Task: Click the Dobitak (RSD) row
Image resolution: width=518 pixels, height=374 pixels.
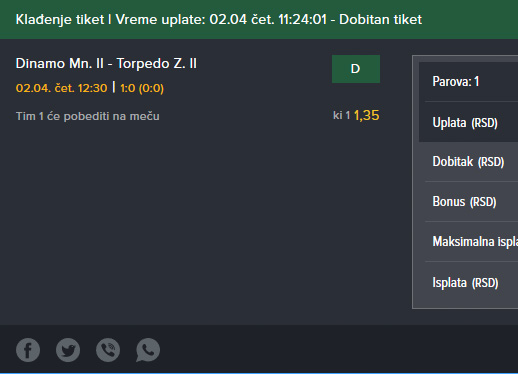Action: tap(468, 162)
